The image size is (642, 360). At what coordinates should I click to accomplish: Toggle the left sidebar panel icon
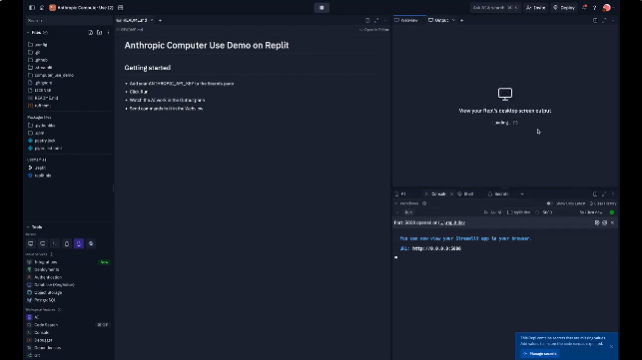(32, 8)
